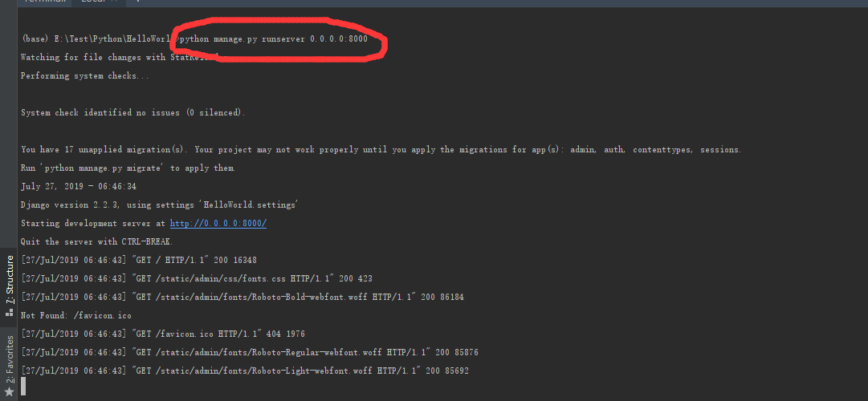Click the 'Performing system checks' line
Image resolution: width=868 pixels, height=401 pixels.
pyautogui.click(x=84, y=76)
